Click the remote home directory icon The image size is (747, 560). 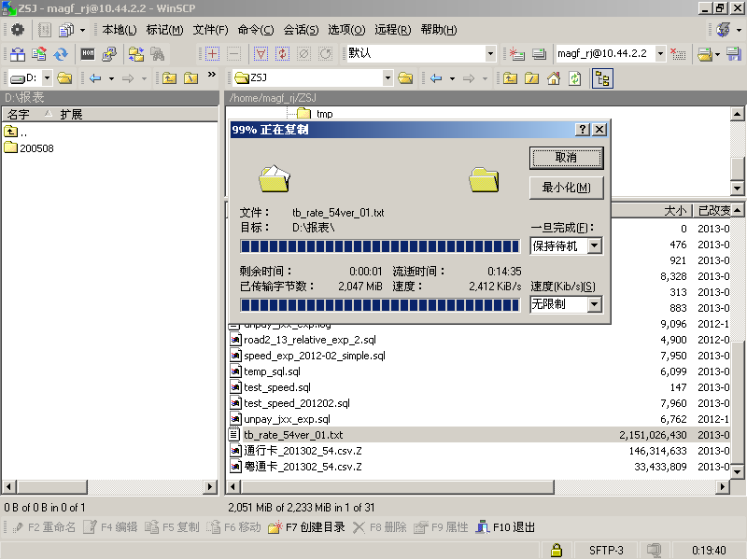tap(553, 78)
